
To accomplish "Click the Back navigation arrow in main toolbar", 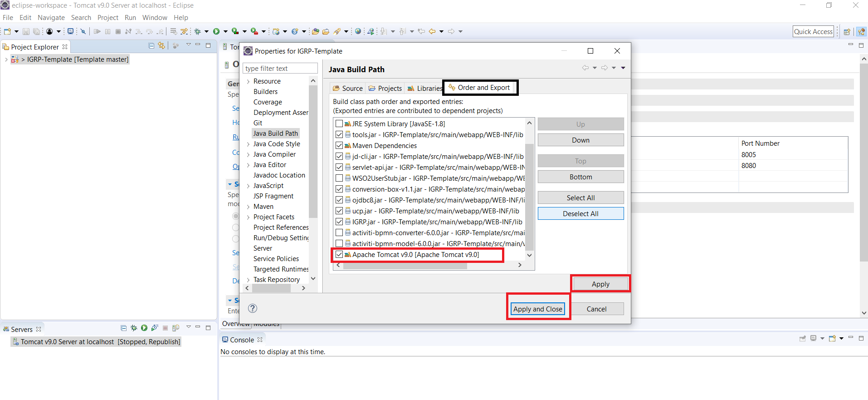I will [x=432, y=31].
